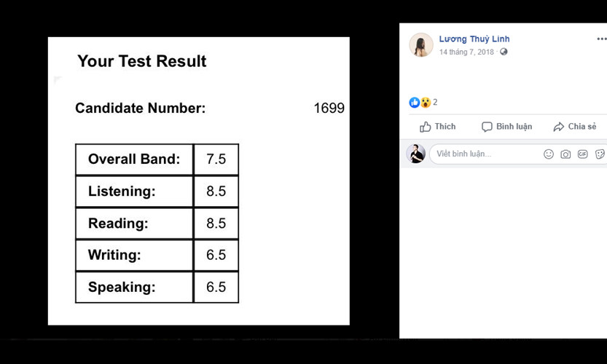
Task: Click the test result photo
Action: click(198, 181)
